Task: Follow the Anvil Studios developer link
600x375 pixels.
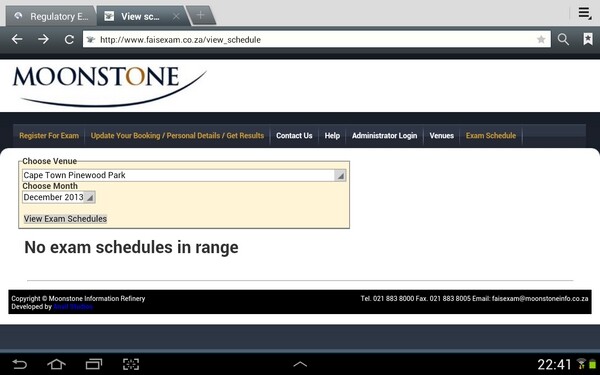Action: [73, 307]
